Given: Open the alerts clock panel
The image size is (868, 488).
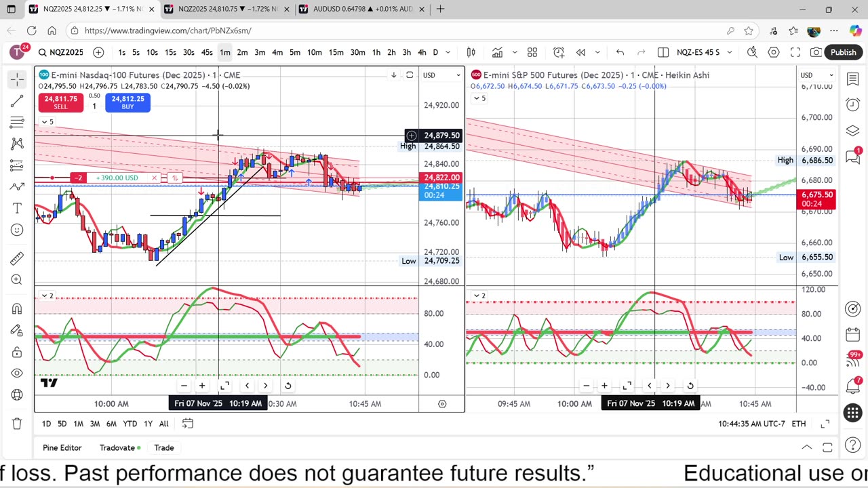Looking at the screenshot, I should 852,104.
